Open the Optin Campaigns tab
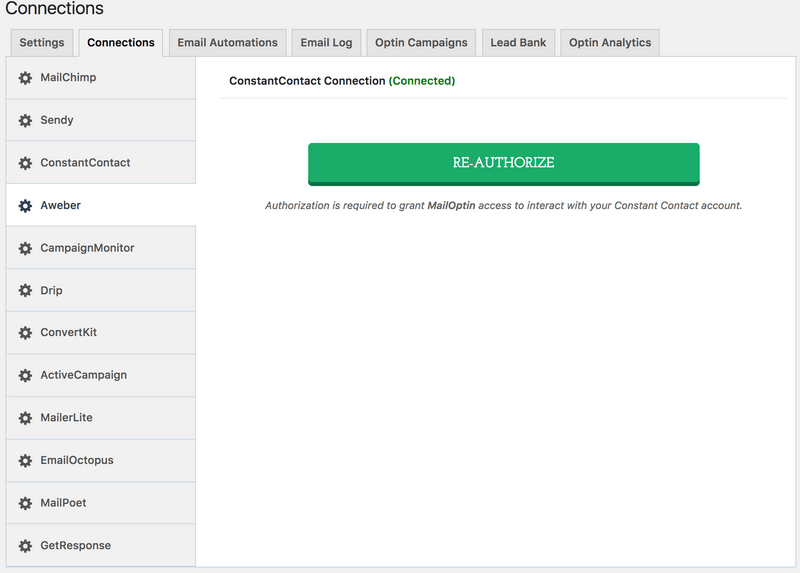Image resolution: width=800 pixels, height=573 pixels. (x=421, y=43)
